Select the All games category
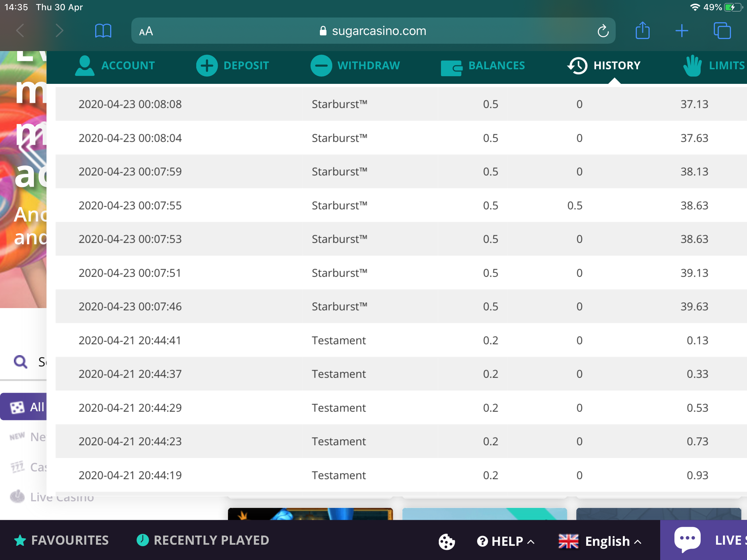Image resolution: width=747 pixels, height=560 pixels. (x=23, y=407)
